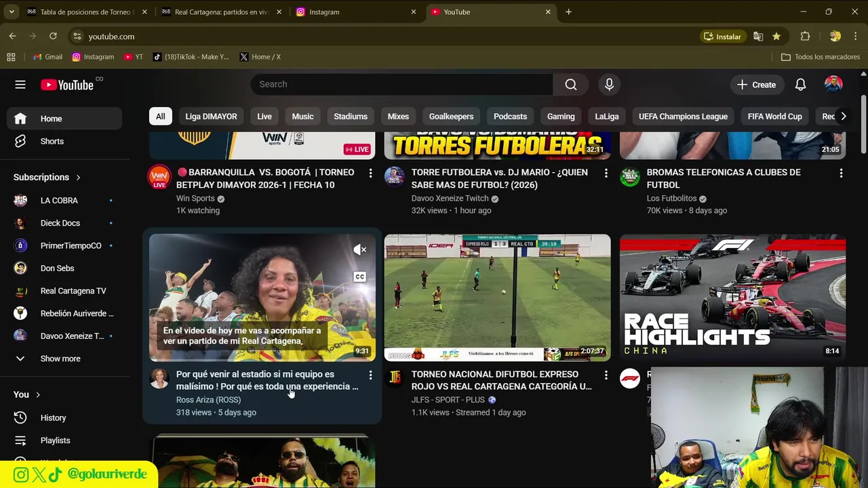Switch to Tabla de posiciones browser tab
Screen dimensions: 868x488
point(86,12)
